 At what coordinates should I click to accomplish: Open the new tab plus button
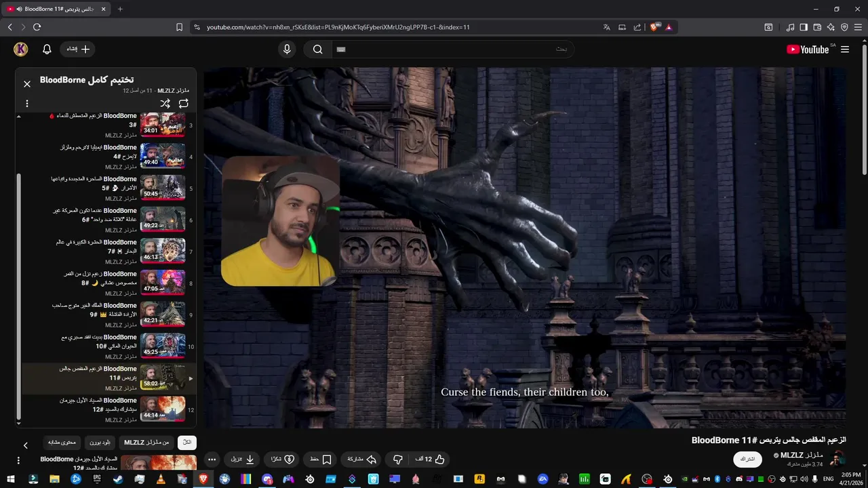[x=120, y=9]
